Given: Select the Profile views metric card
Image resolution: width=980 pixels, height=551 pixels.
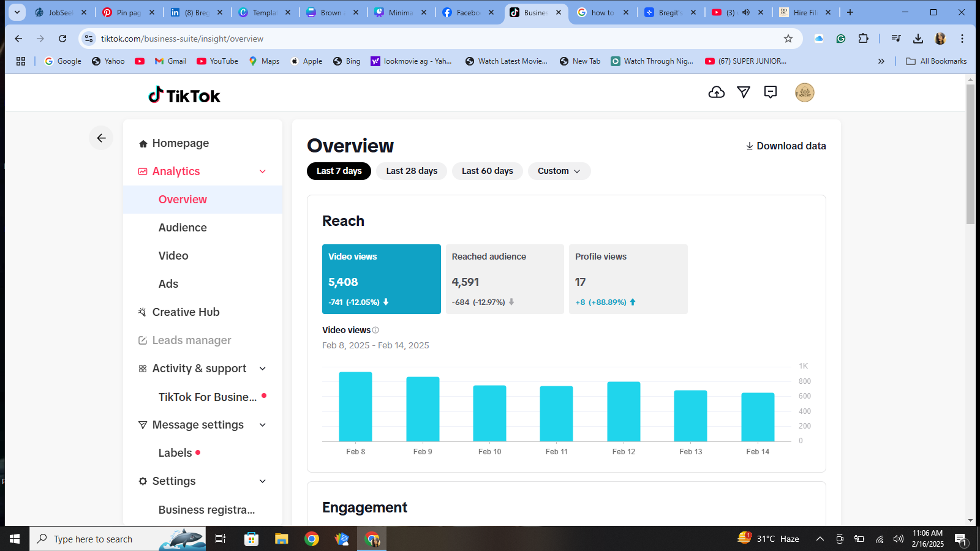Looking at the screenshot, I should pos(628,279).
